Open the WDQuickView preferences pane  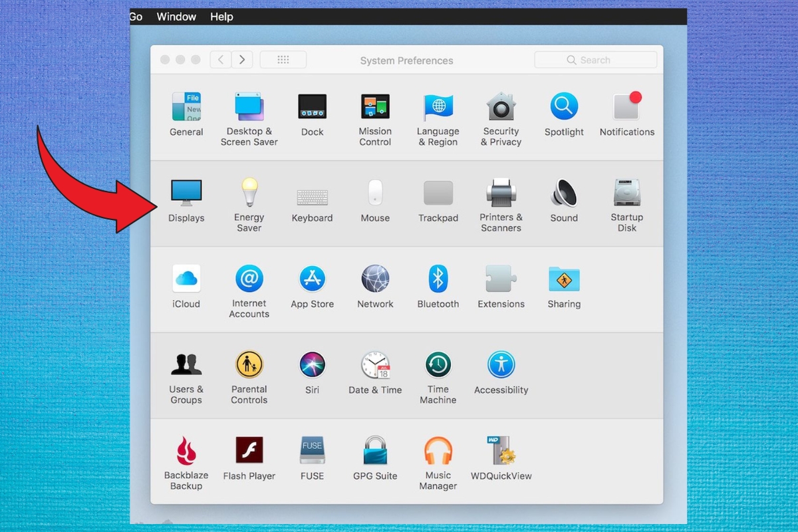coord(501,459)
